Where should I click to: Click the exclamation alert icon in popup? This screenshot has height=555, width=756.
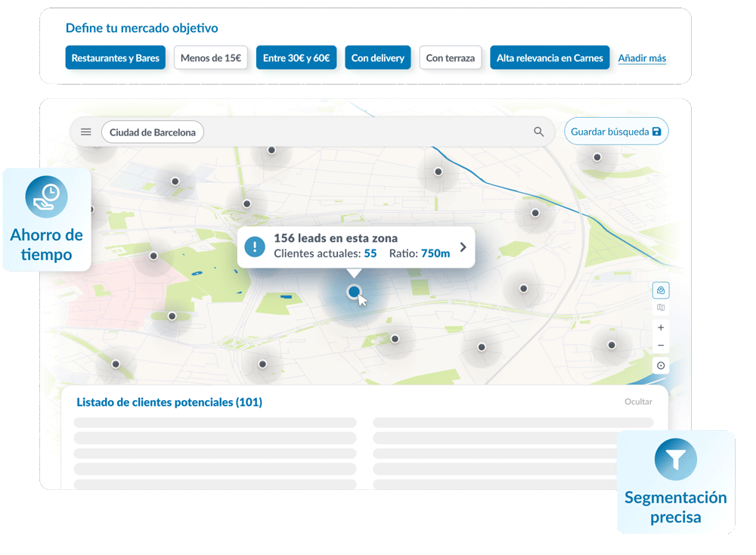tap(255, 247)
